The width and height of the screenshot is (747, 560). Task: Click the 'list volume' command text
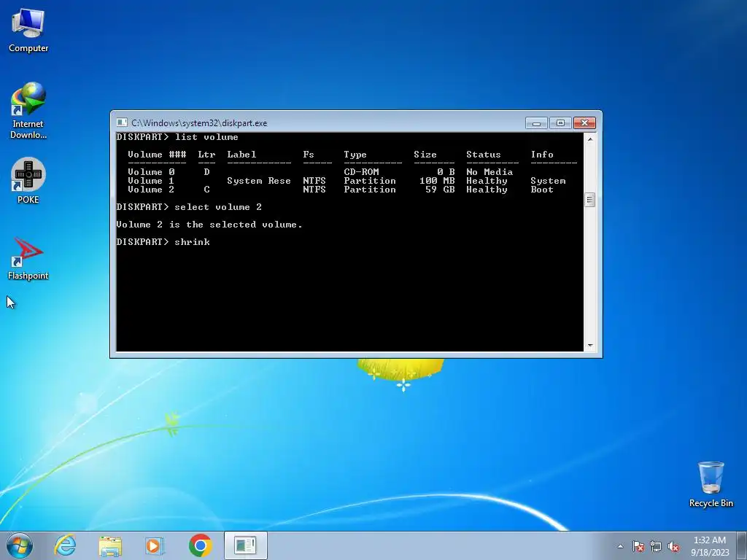(x=206, y=137)
